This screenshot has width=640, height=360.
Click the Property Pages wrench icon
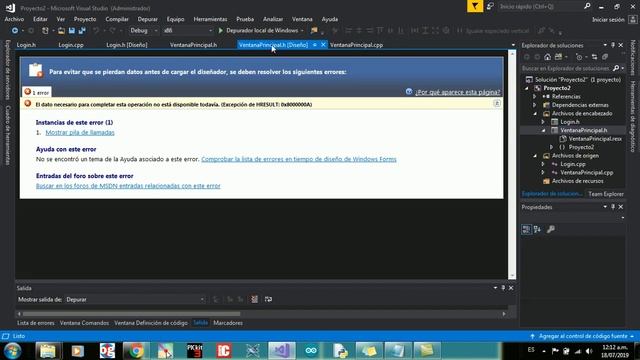551,229
